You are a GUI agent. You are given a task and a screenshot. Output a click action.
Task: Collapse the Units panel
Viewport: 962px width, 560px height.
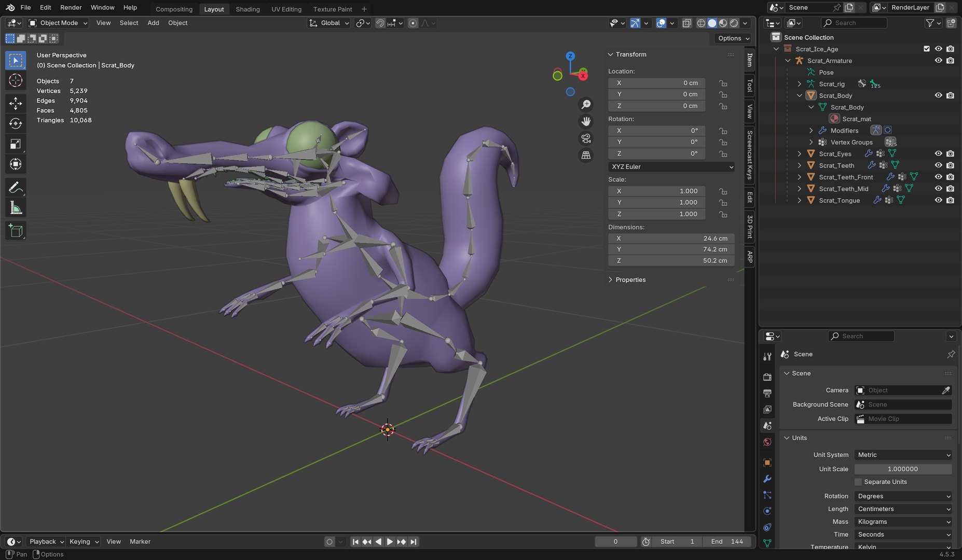point(787,438)
